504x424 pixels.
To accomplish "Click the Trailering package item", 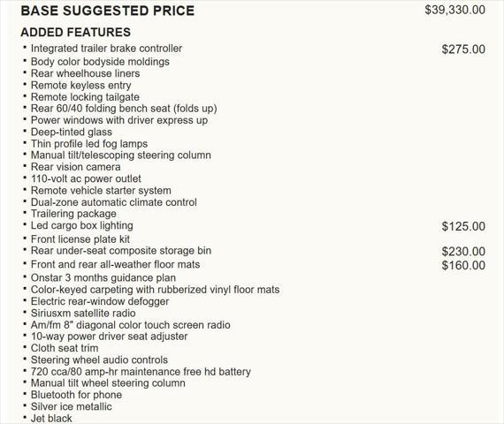I will (x=73, y=214).
